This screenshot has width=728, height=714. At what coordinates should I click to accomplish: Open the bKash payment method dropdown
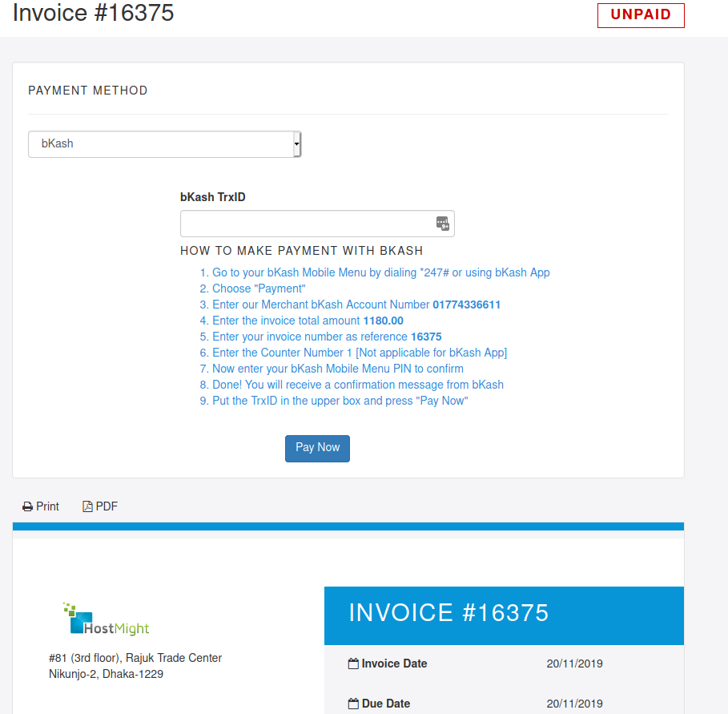pyautogui.click(x=164, y=144)
